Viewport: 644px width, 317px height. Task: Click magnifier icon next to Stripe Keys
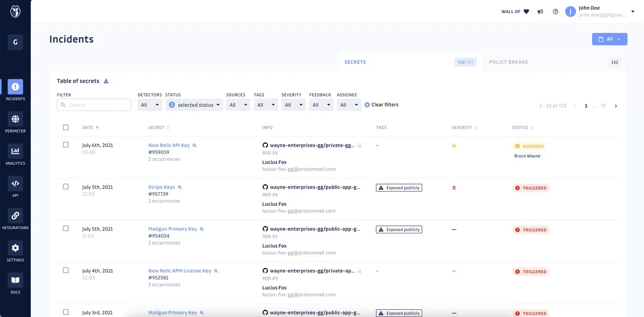pos(180,187)
